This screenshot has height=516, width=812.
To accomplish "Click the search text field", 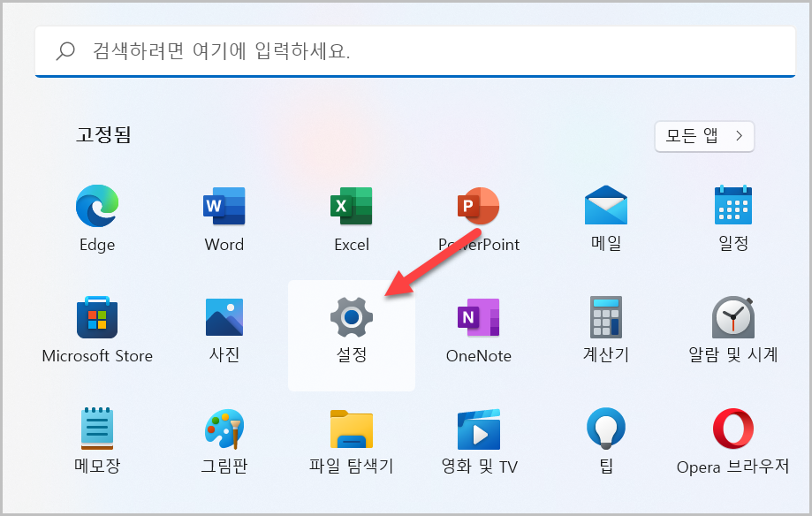I will pos(415,51).
